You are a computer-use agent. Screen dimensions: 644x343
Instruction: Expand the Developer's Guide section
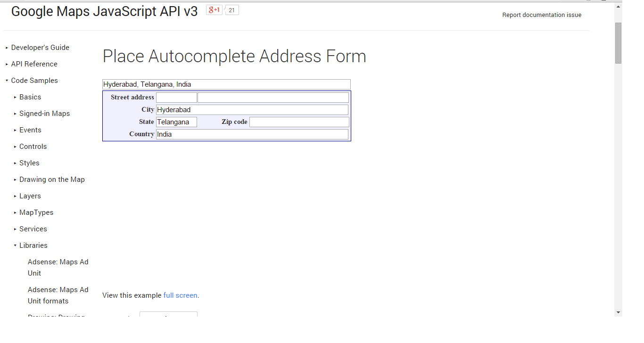tap(40, 48)
